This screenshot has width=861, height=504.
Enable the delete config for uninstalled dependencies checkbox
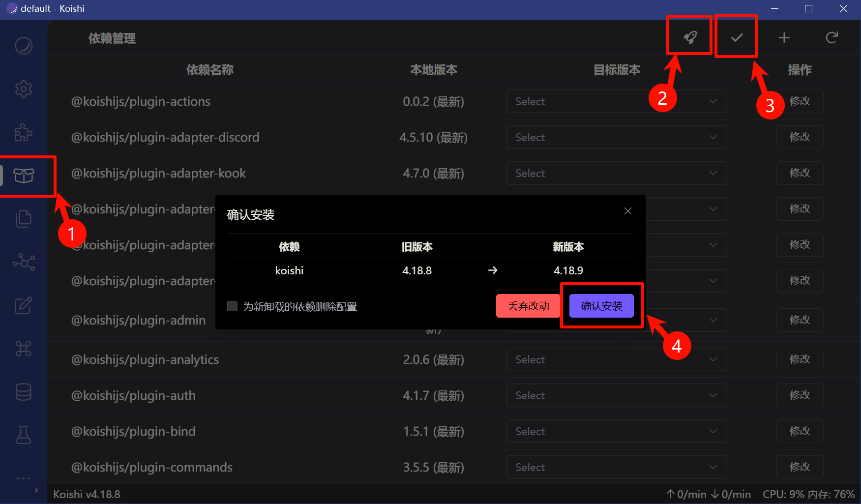[233, 306]
